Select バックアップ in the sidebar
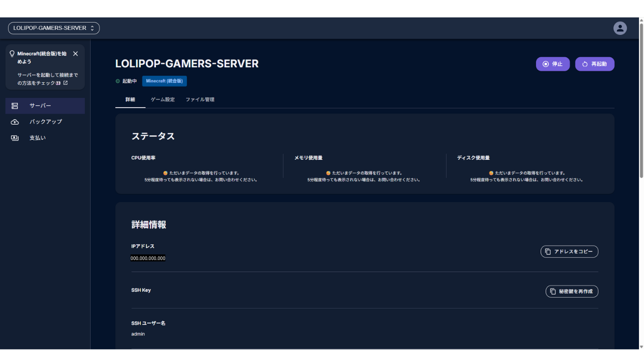 coord(45,122)
